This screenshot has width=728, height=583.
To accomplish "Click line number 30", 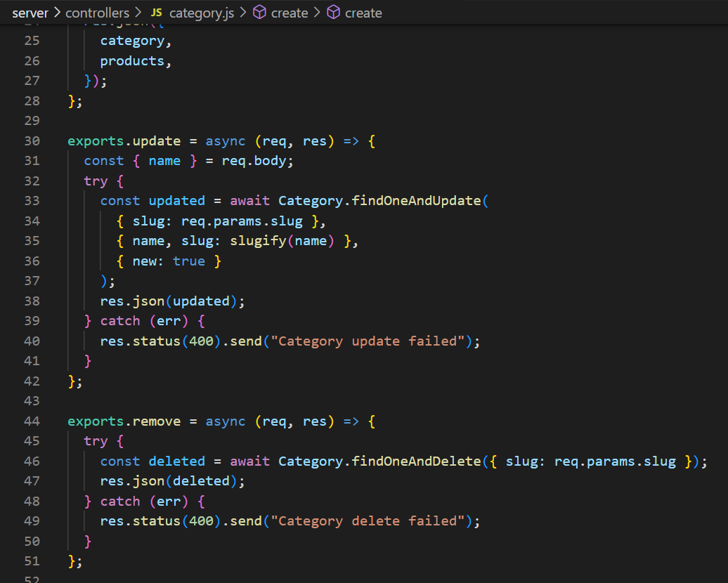I will 32,140.
